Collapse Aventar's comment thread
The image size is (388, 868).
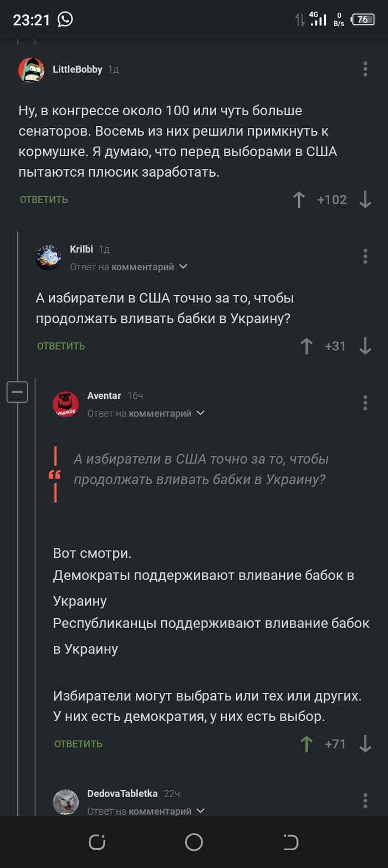(x=17, y=392)
